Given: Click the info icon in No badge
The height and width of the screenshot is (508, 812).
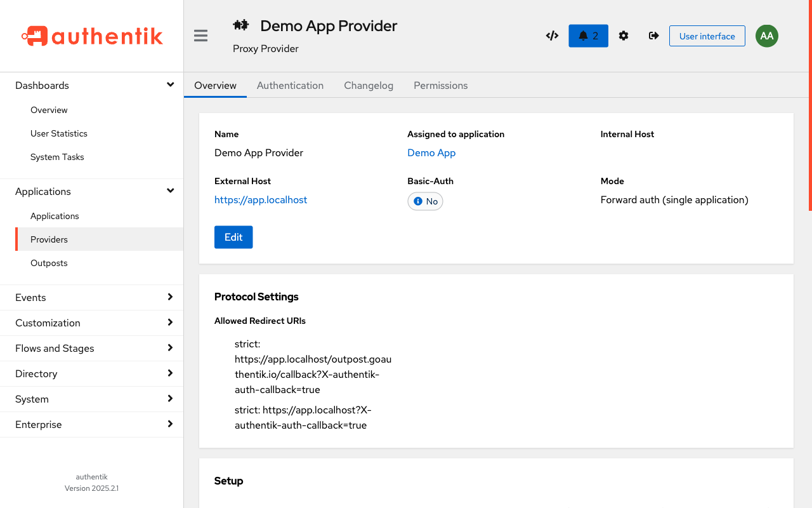Looking at the screenshot, I should click(418, 201).
